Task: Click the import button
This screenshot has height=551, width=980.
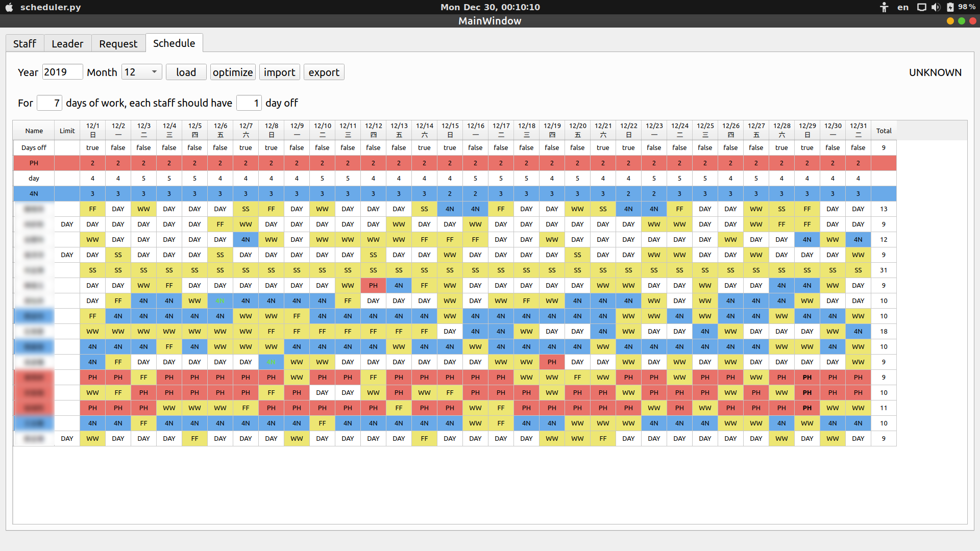Action: (279, 72)
